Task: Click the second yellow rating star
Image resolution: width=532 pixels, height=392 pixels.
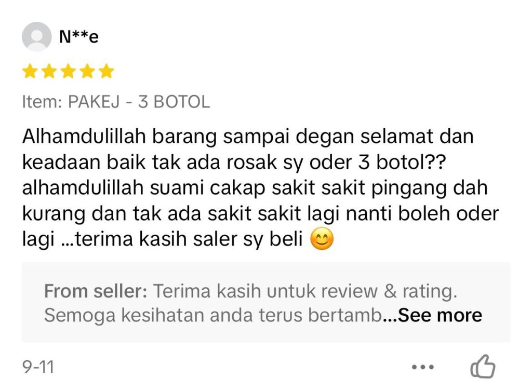Action: tap(49, 71)
